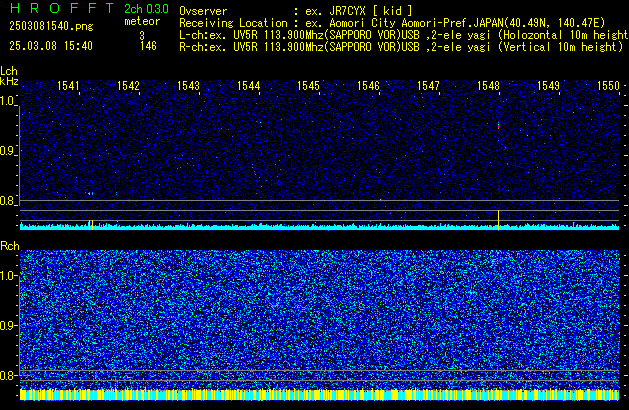Click the meteor count value 146
The width and height of the screenshot is (629, 410).
tap(148, 46)
